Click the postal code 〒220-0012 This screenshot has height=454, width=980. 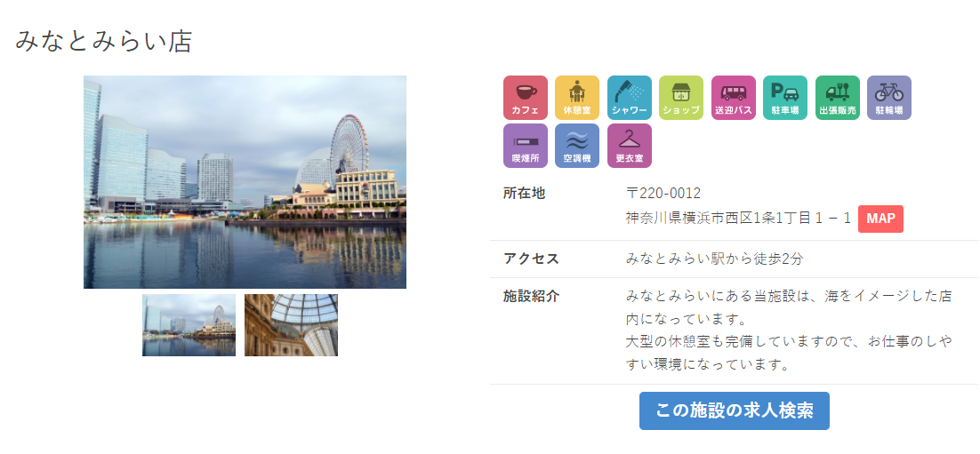663,193
